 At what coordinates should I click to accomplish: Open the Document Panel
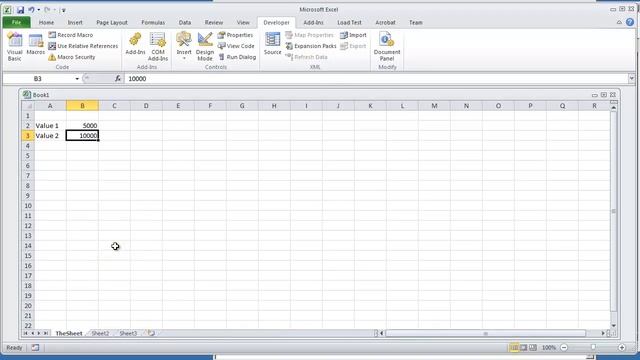pyautogui.click(x=387, y=47)
